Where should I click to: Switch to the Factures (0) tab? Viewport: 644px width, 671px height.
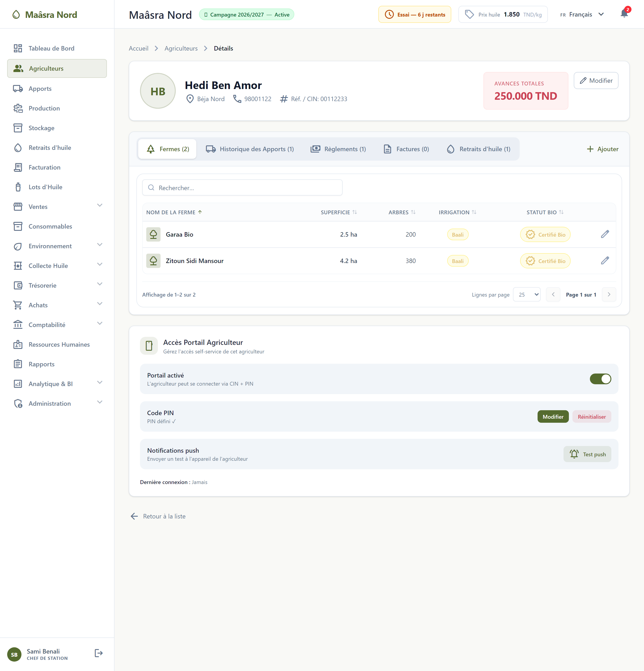tap(406, 149)
